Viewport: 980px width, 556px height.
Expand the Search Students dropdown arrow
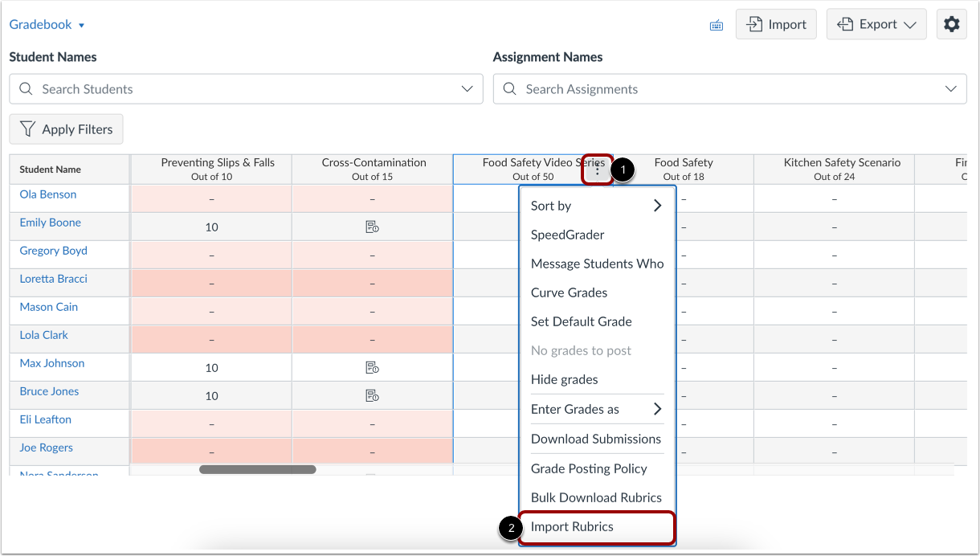468,89
